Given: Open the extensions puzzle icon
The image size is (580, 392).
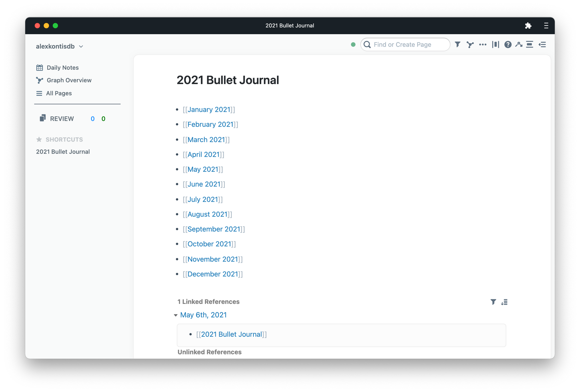Looking at the screenshot, I should (528, 25).
